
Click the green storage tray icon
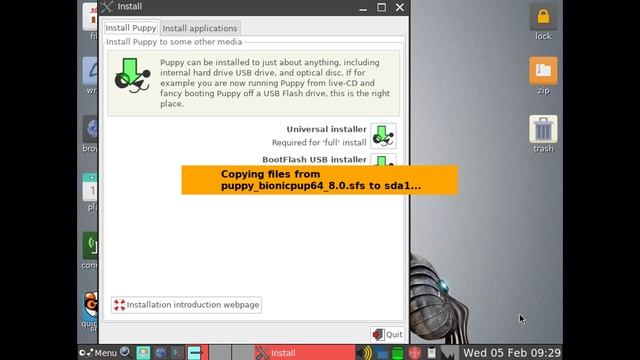pos(398,353)
